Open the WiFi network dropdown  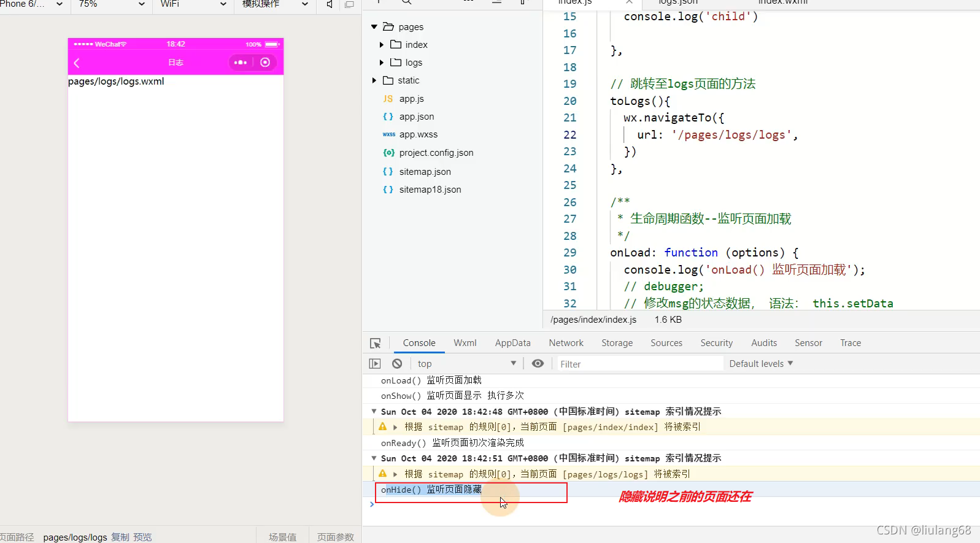click(193, 4)
